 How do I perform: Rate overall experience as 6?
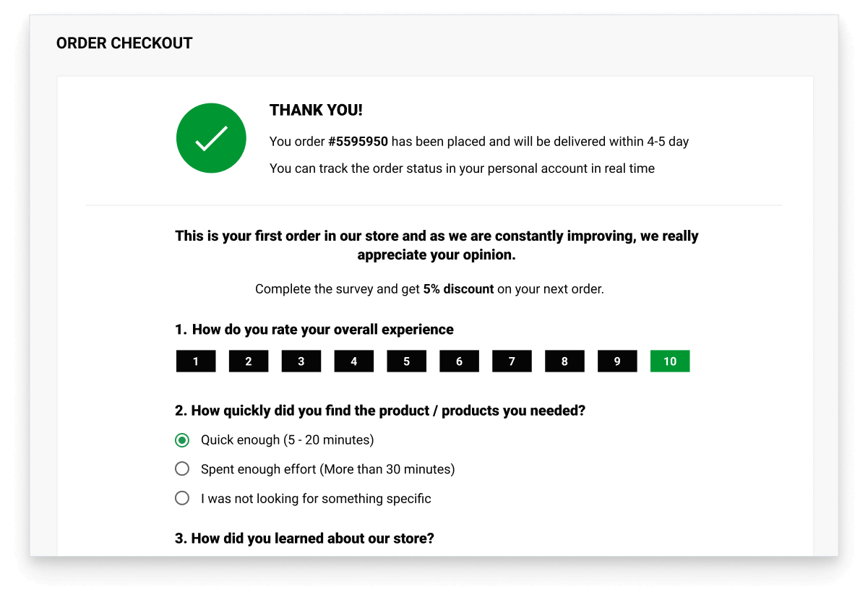pos(459,361)
